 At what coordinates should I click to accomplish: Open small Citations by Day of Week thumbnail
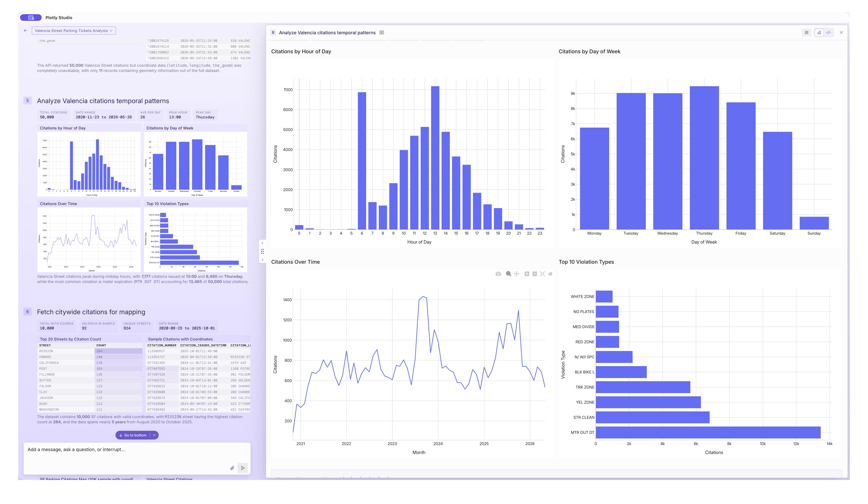tap(196, 160)
